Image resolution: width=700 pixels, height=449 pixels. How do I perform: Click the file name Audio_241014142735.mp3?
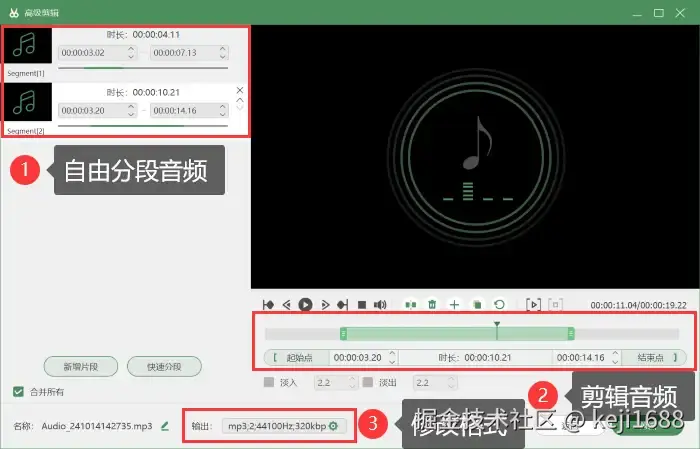pyautogui.click(x=97, y=426)
